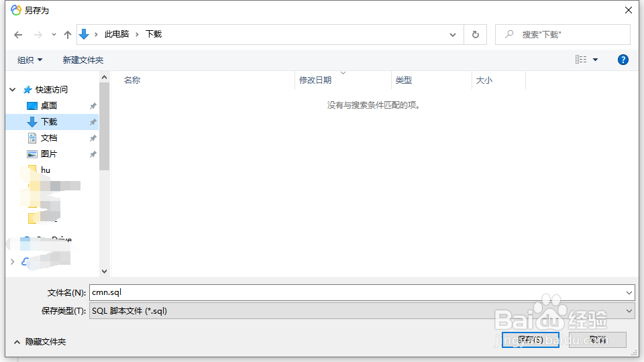Go forward with the right arrow button
The width and height of the screenshot is (644, 362).
[38, 35]
